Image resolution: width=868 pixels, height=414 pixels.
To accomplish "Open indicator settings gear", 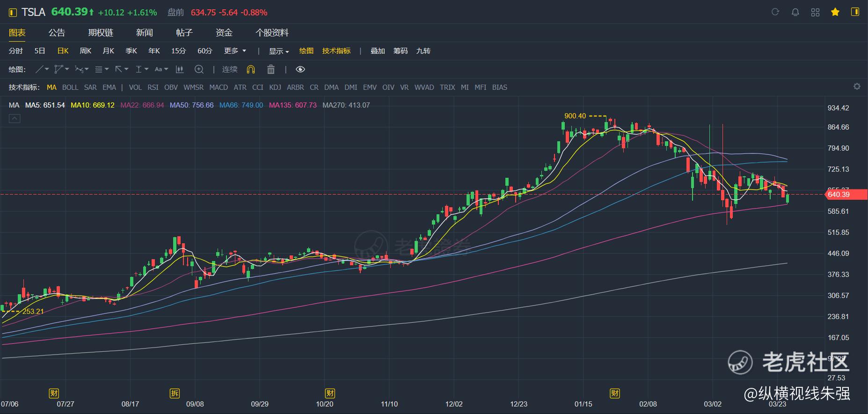I will tap(857, 87).
